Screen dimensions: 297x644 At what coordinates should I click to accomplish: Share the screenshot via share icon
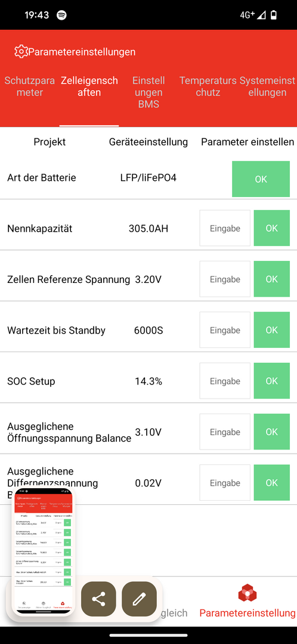tap(98, 599)
